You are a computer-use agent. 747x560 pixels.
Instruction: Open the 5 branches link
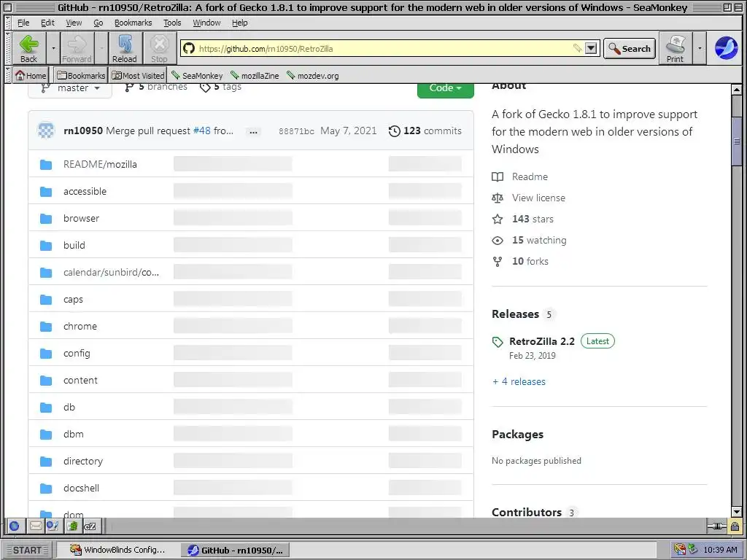click(156, 87)
